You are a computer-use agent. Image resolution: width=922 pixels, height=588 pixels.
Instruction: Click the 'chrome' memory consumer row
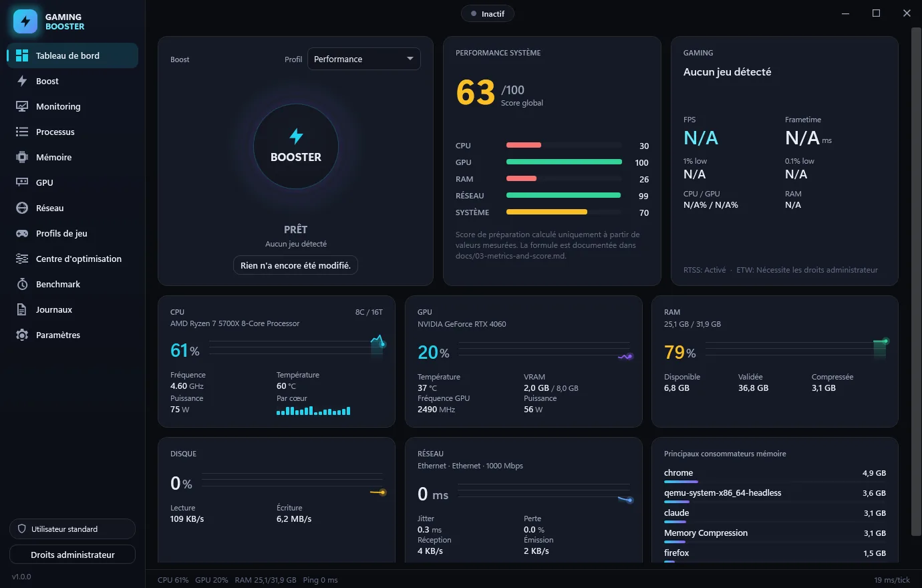tap(775, 475)
